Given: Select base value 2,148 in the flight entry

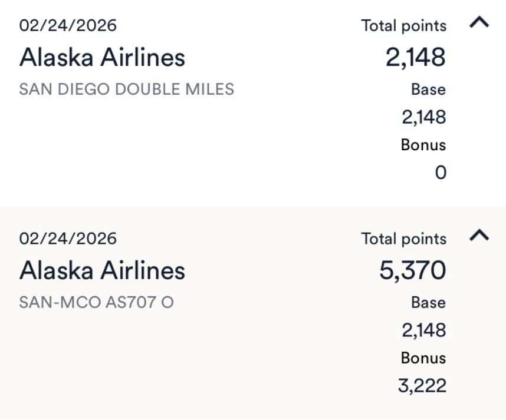Looking at the screenshot, I should pos(423,330).
